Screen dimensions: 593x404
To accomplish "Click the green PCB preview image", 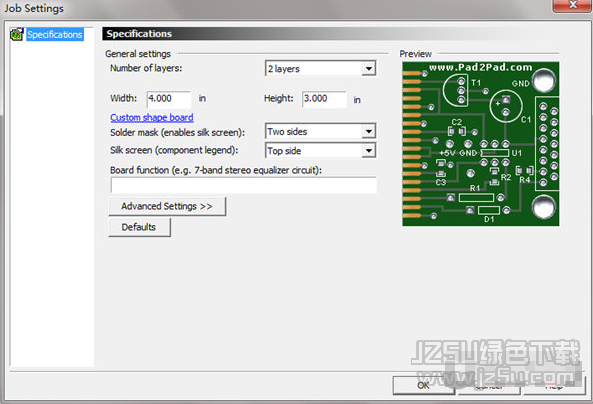I will tap(481, 144).
